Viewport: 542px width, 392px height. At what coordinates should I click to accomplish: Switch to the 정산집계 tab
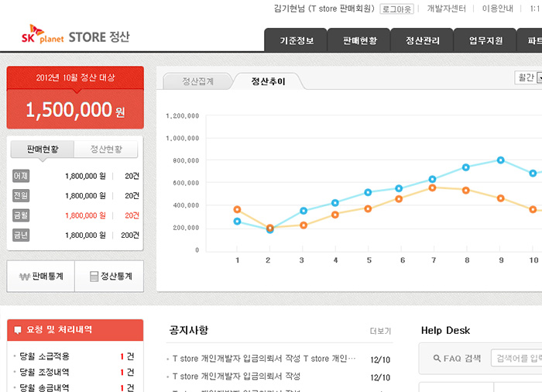coord(197,81)
